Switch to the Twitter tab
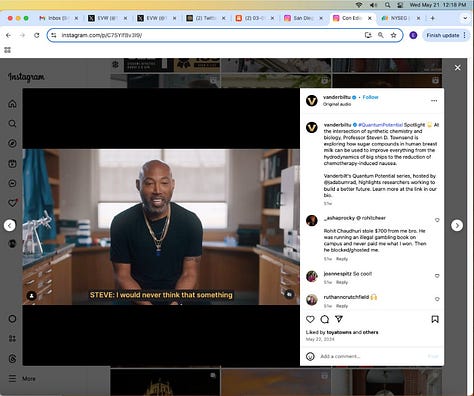Viewport: 474px width, 396px height. tap(205, 18)
